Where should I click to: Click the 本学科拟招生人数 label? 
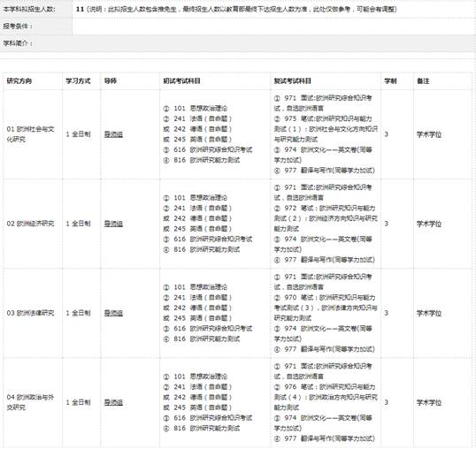[29, 9]
